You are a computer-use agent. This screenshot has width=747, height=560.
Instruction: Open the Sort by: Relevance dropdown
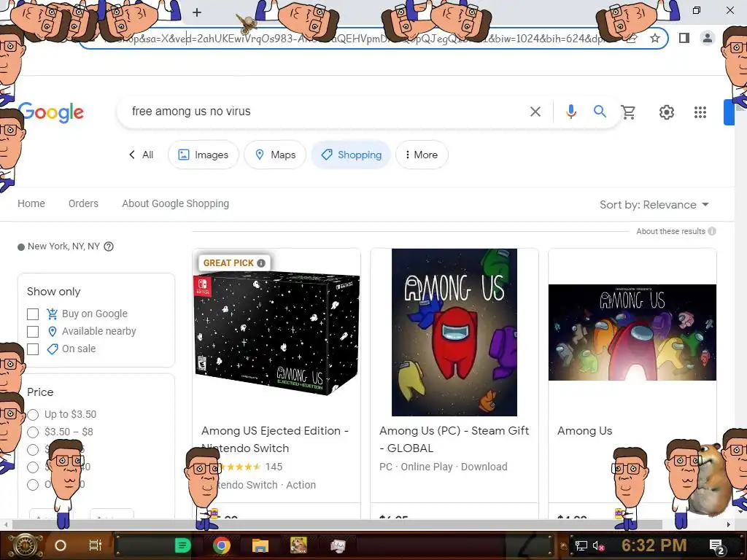click(654, 205)
